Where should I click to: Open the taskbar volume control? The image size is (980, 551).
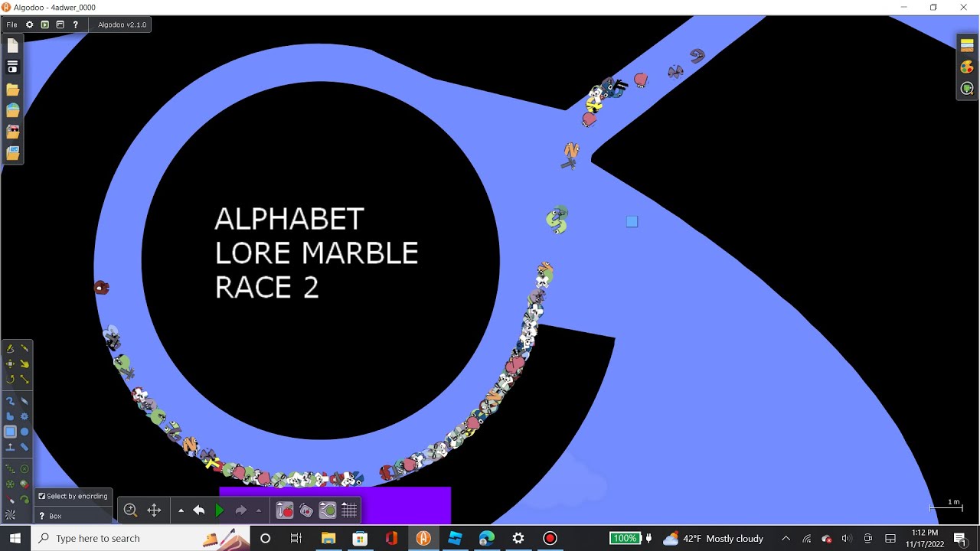(847, 538)
